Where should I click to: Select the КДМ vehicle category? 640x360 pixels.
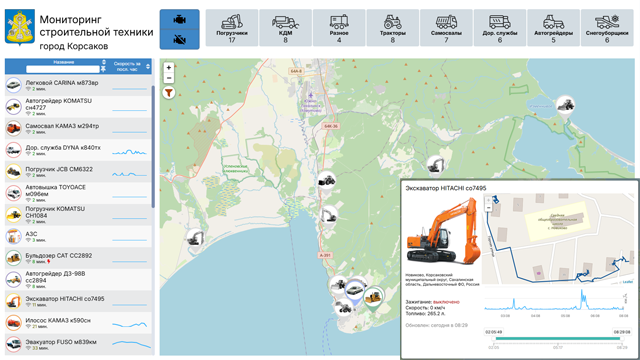285,28
